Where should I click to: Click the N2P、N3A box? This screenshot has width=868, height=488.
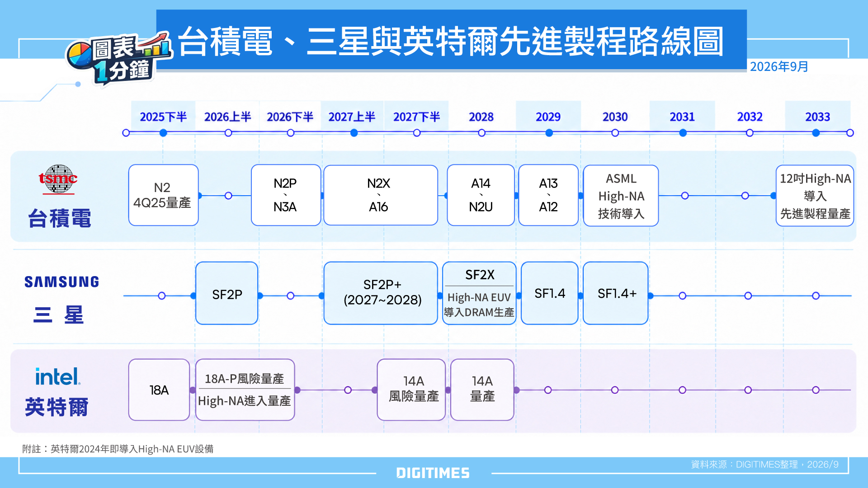pyautogui.click(x=286, y=195)
